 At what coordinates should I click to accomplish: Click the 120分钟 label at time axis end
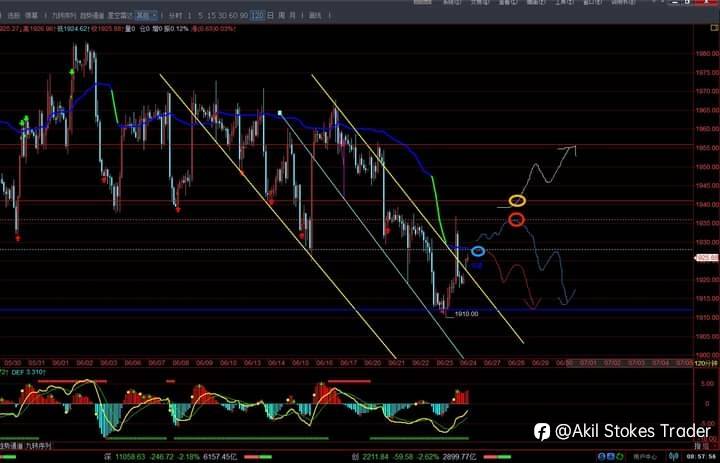(x=705, y=363)
